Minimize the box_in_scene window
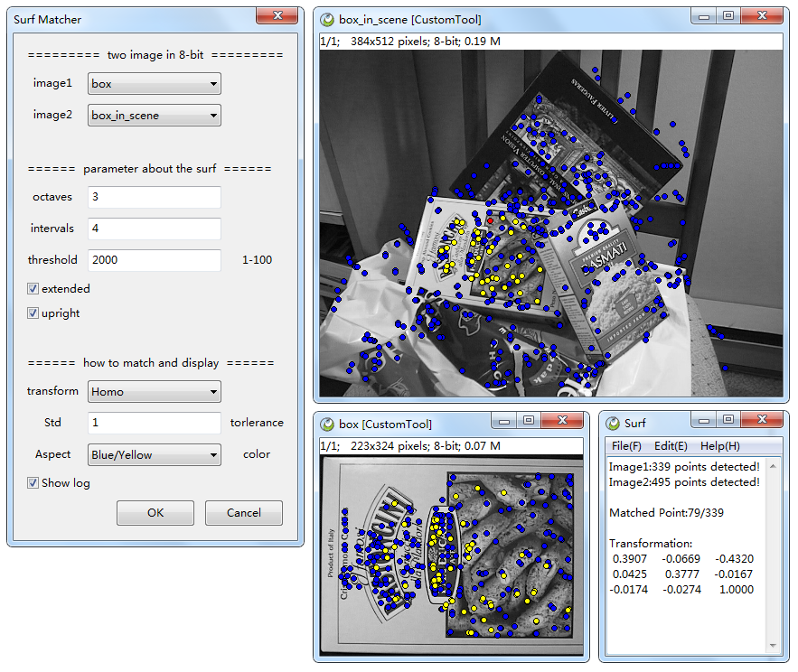Image resolution: width=798 pixels, height=672 pixels. point(704,16)
